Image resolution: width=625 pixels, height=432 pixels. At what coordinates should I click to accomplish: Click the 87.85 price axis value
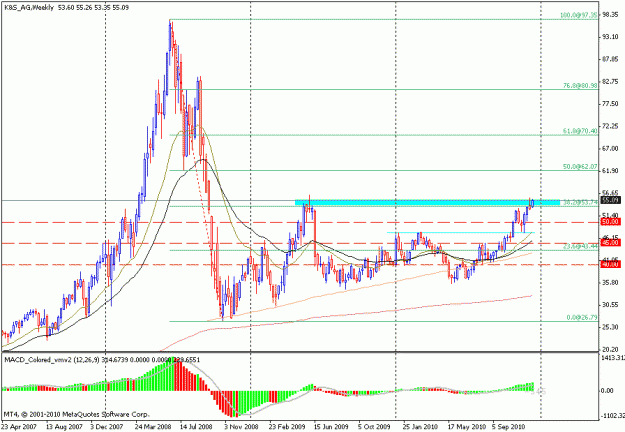(610, 59)
